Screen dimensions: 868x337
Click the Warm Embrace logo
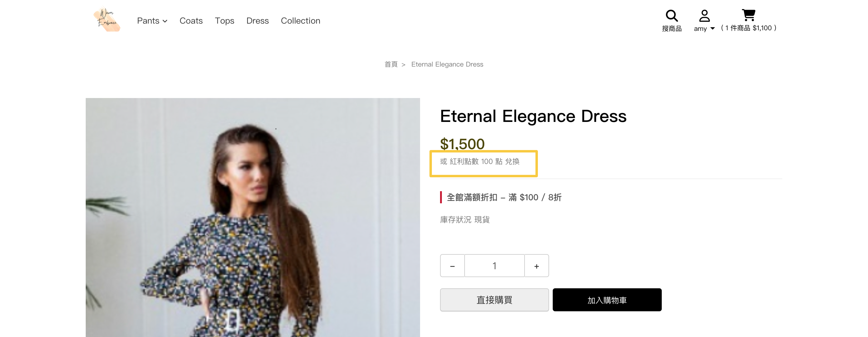(x=107, y=20)
